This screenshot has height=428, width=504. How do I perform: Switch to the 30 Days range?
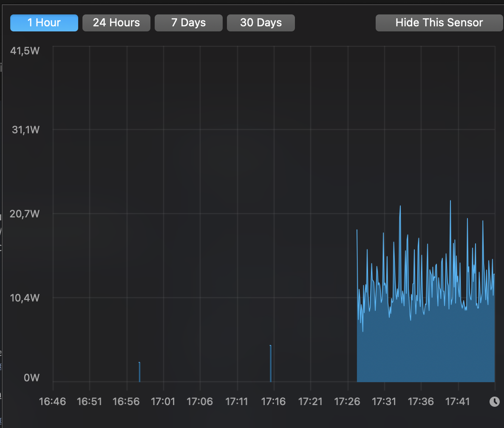pos(261,23)
